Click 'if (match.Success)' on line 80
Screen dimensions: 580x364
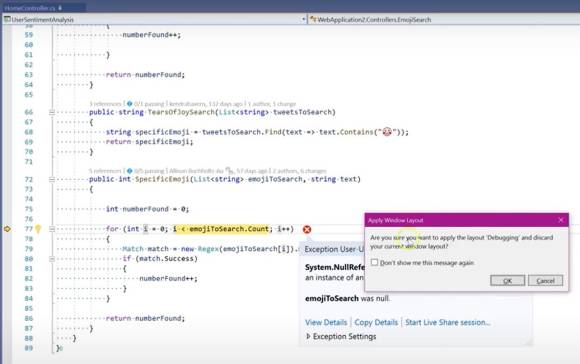click(160, 259)
